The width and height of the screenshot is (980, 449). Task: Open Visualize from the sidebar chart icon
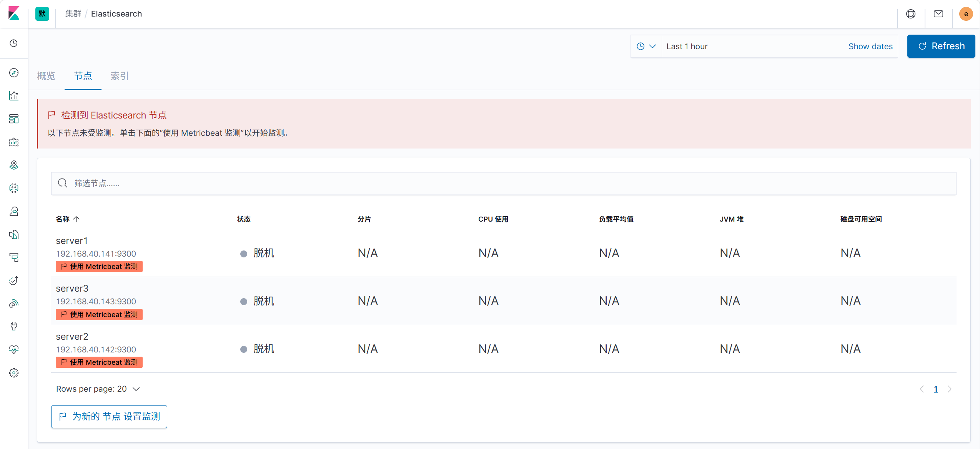(14, 96)
